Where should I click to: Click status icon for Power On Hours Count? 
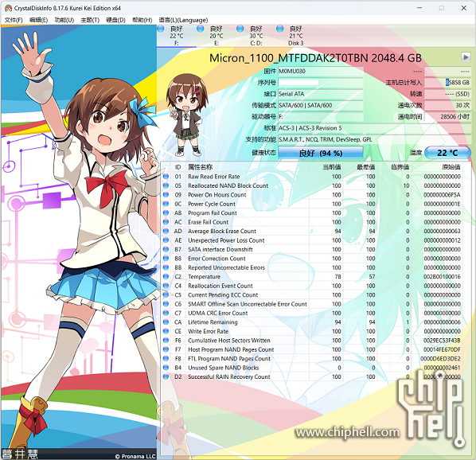(x=166, y=194)
